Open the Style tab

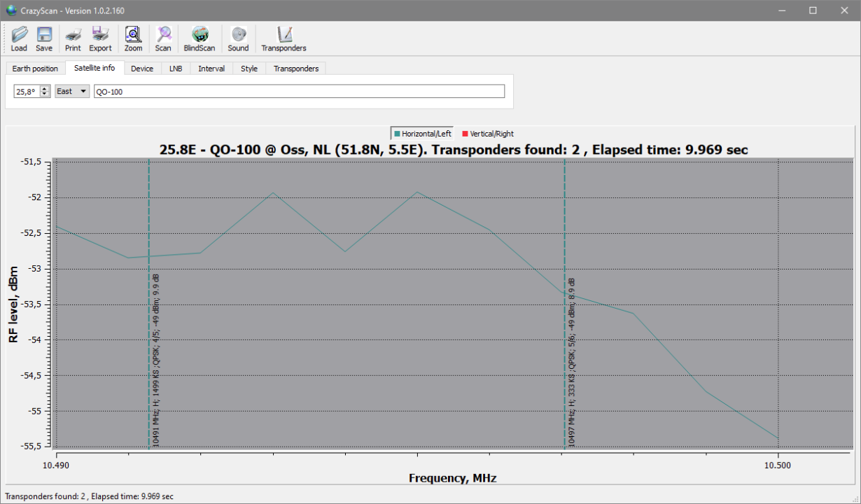click(249, 69)
